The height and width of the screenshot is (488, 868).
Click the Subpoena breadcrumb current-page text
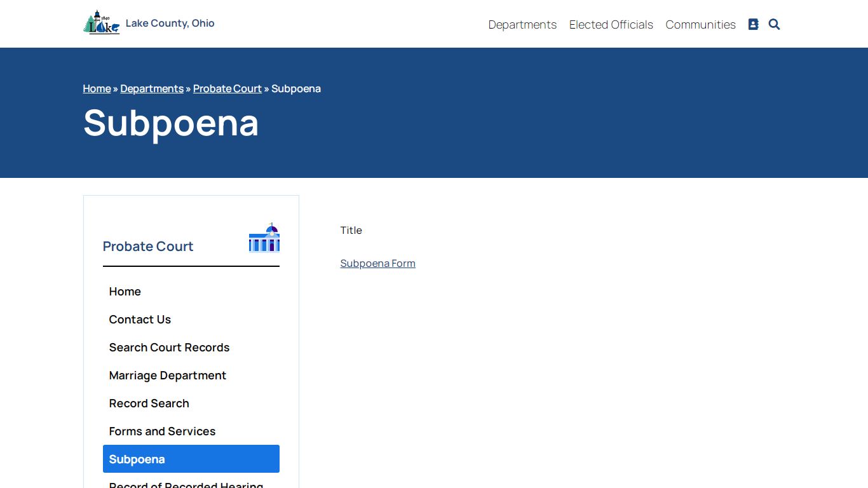(296, 88)
